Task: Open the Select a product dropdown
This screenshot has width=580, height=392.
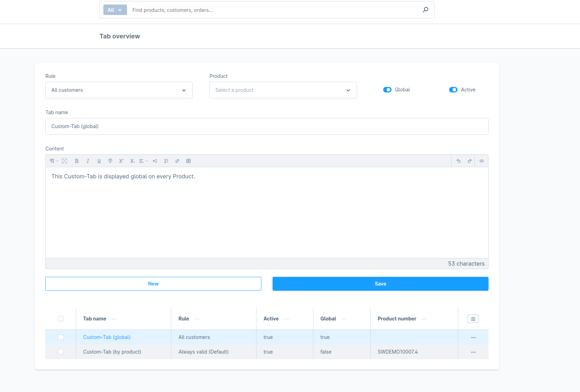Action: (x=283, y=90)
